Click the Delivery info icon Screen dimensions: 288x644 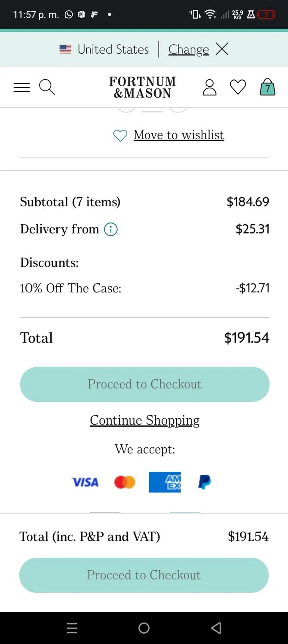(x=111, y=230)
